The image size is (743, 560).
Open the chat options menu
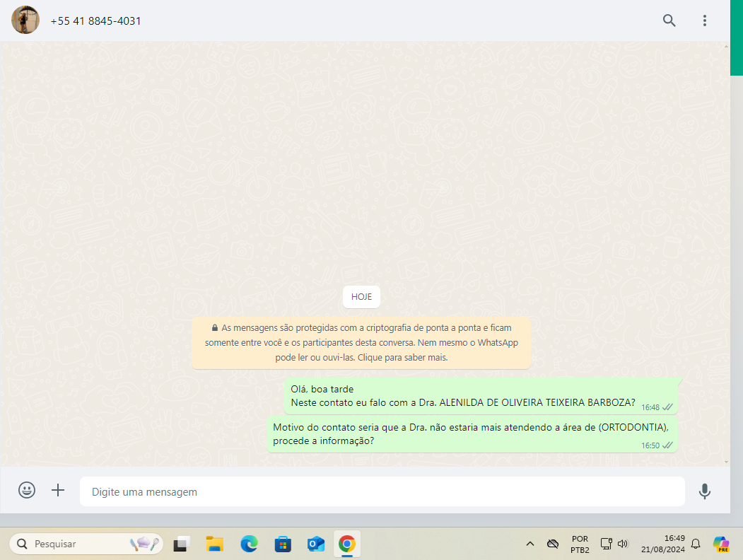click(705, 21)
